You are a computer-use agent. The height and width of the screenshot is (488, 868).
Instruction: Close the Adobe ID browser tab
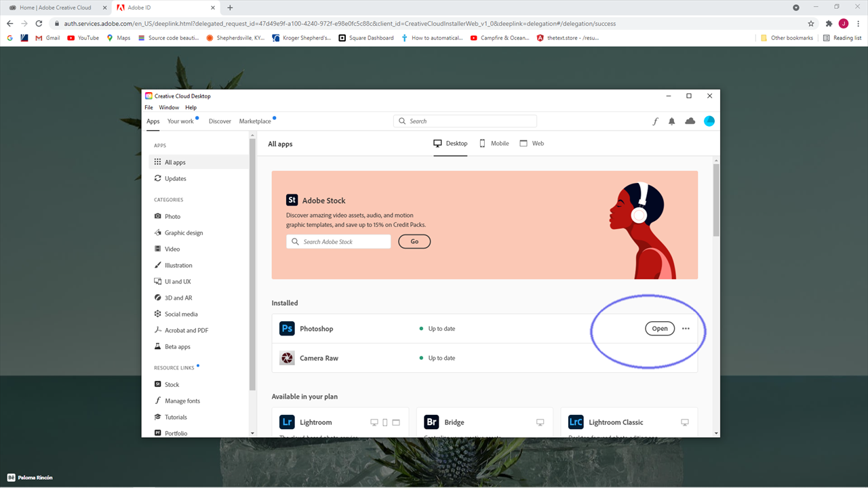(x=214, y=7)
